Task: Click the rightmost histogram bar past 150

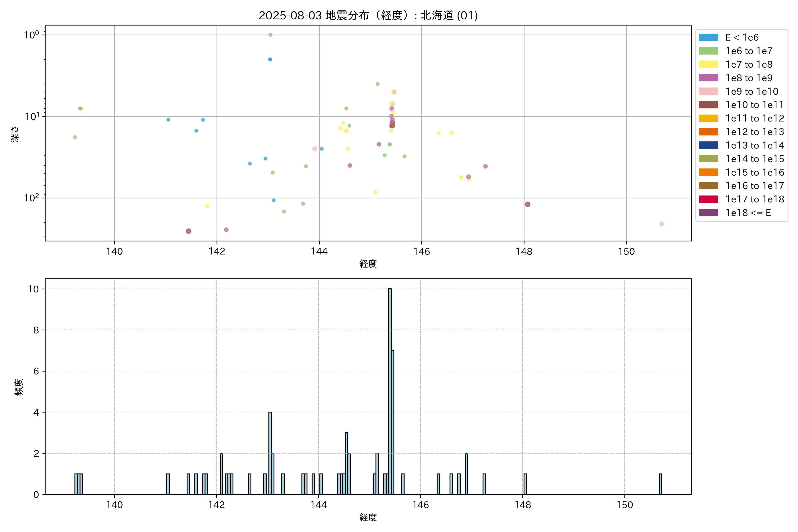Action: pyautogui.click(x=660, y=484)
